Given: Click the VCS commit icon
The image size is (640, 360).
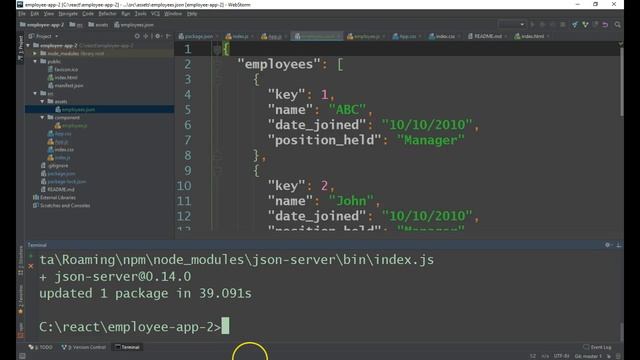Looking at the screenshot, I should click(x=585, y=25).
